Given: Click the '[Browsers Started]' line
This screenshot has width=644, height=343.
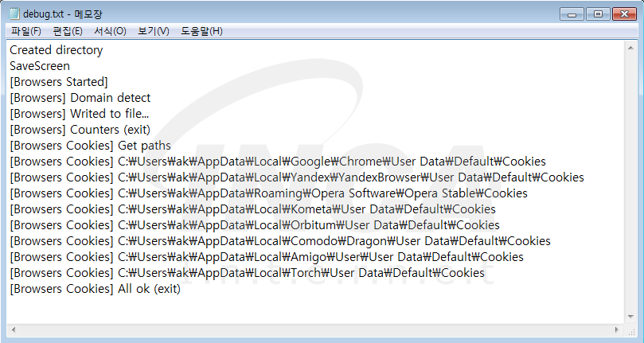Looking at the screenshot, I should 59,82.
